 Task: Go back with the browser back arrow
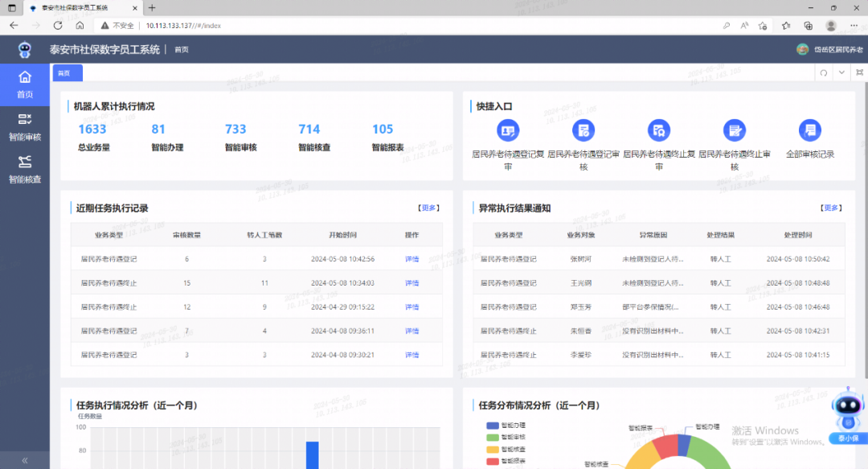coord(14,26)
